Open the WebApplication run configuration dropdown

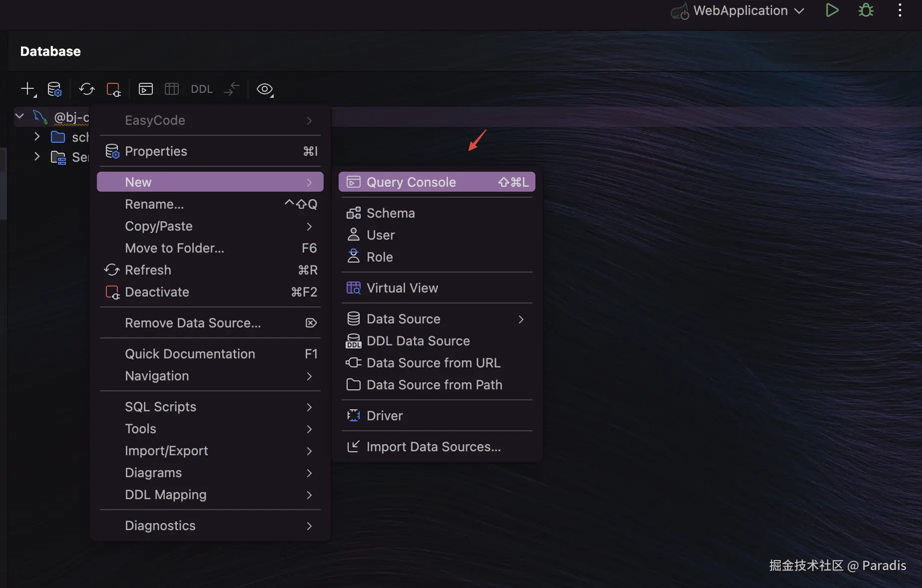[737, 10]
